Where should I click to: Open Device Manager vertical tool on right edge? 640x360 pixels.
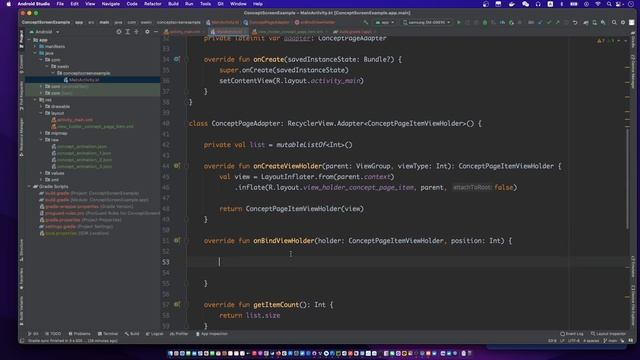633,71
